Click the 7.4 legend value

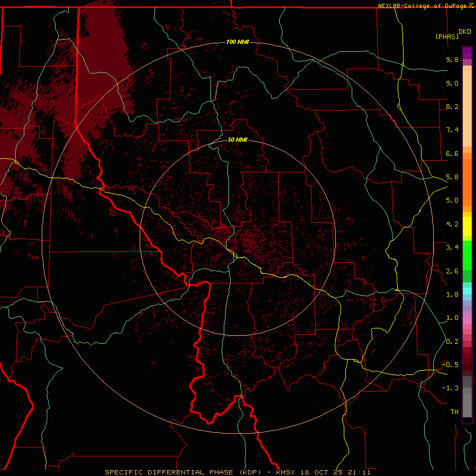tap(452, 130)
